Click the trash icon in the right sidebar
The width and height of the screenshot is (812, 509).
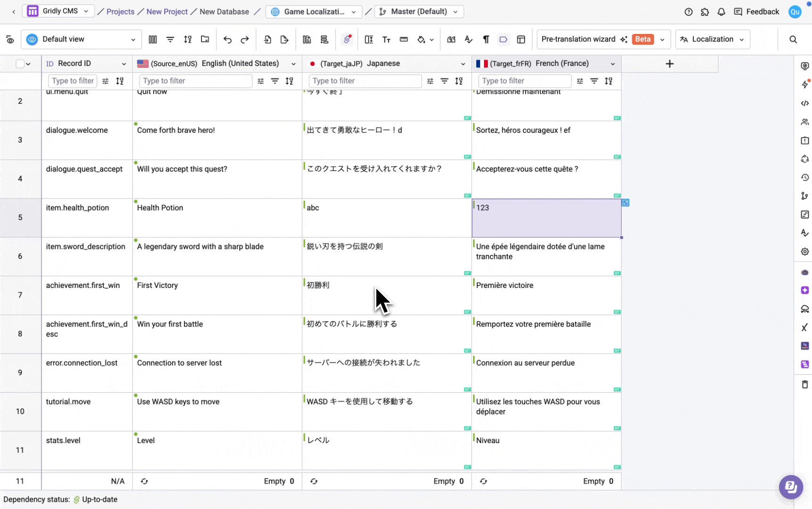pos(804,385)
